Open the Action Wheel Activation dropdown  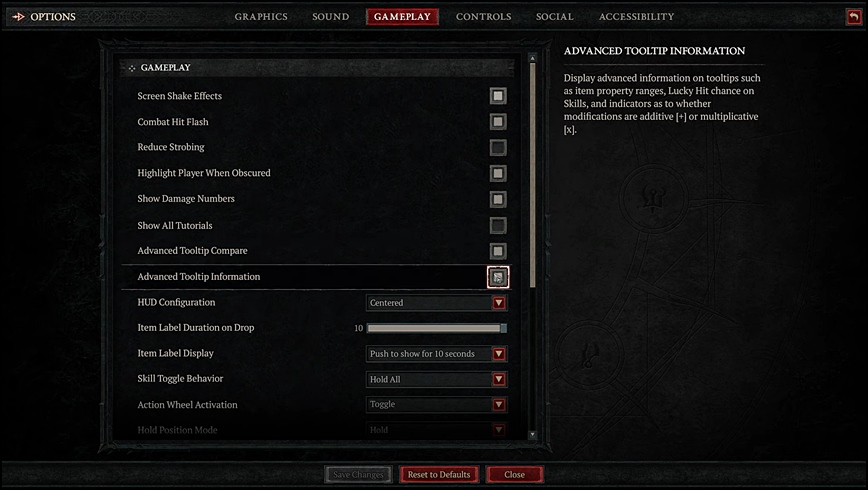[436, 405]
